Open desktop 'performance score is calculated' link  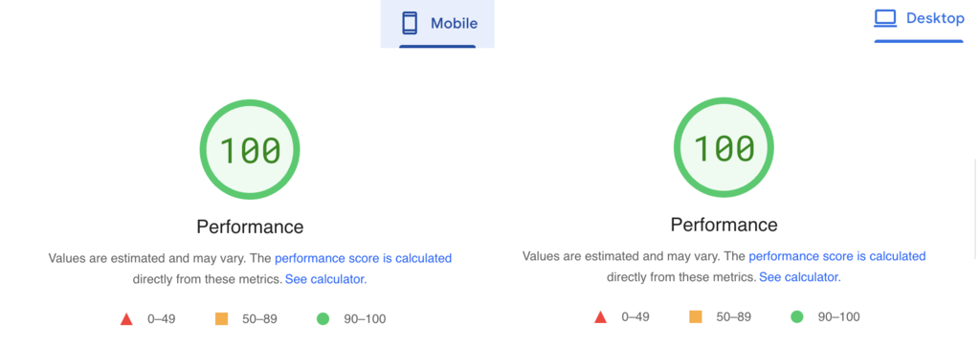836,256
